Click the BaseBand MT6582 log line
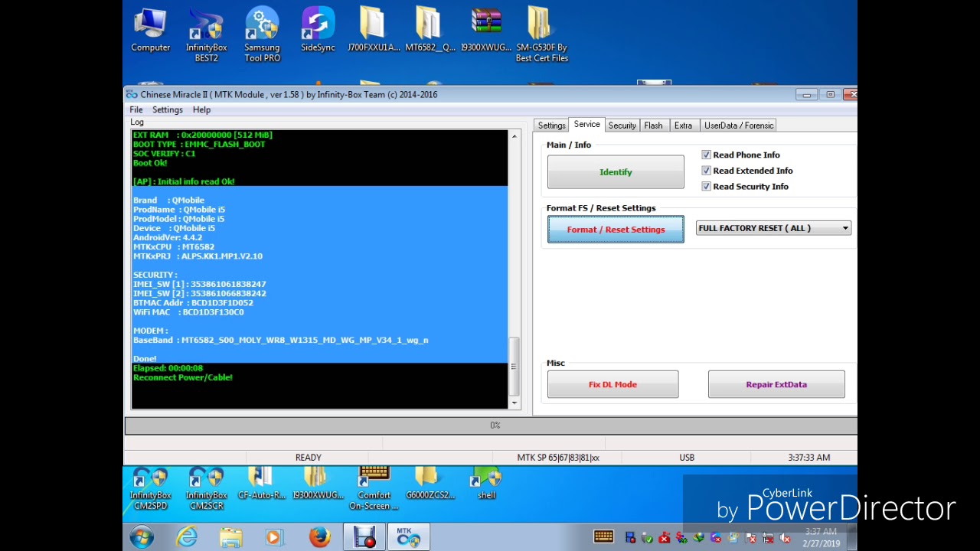Screen dimensions: 980x551 [x=281, y=340]
